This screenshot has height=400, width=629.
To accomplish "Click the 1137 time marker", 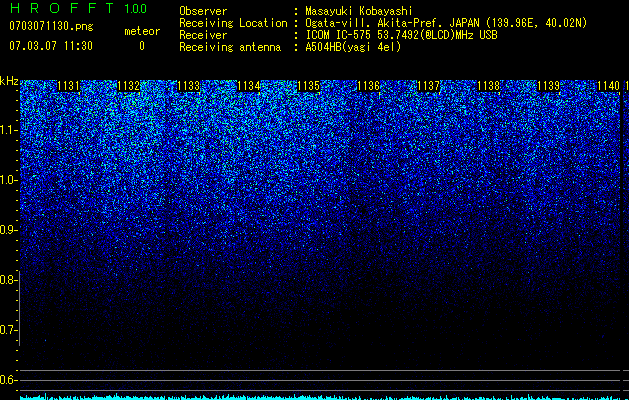I will click(x=428, y=86).
